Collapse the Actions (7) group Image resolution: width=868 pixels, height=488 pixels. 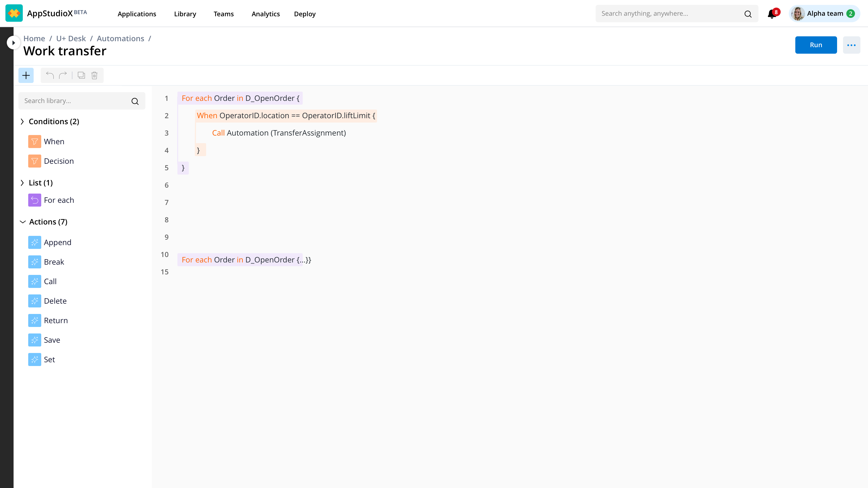point(23,222)
